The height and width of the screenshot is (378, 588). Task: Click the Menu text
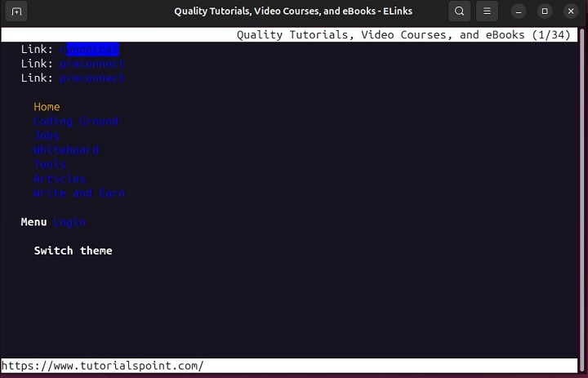(x=33, y=222)
